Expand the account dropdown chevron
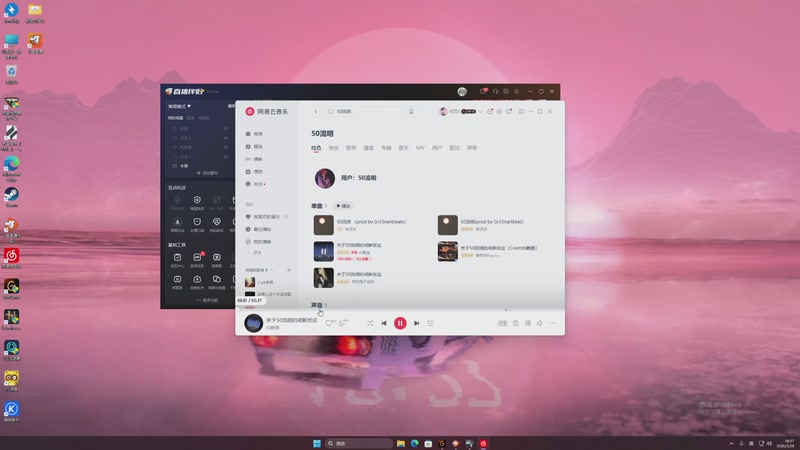The image size is (800, 450). (x=480, y=111)
